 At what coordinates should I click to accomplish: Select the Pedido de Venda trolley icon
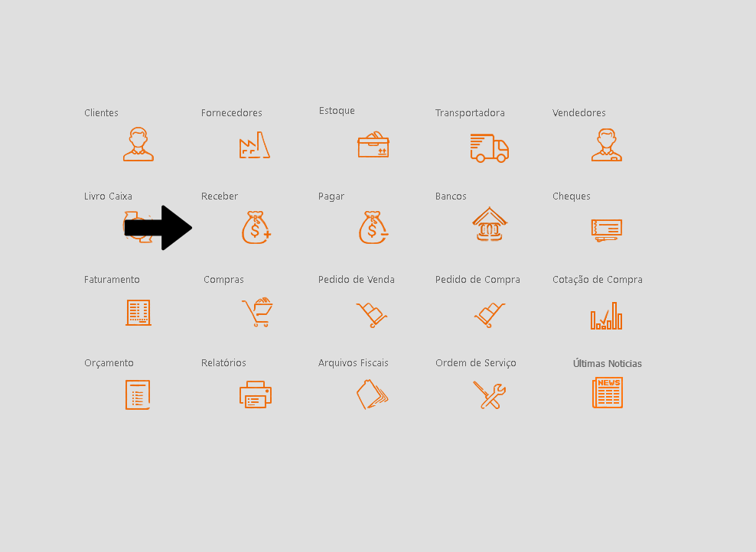372,315
